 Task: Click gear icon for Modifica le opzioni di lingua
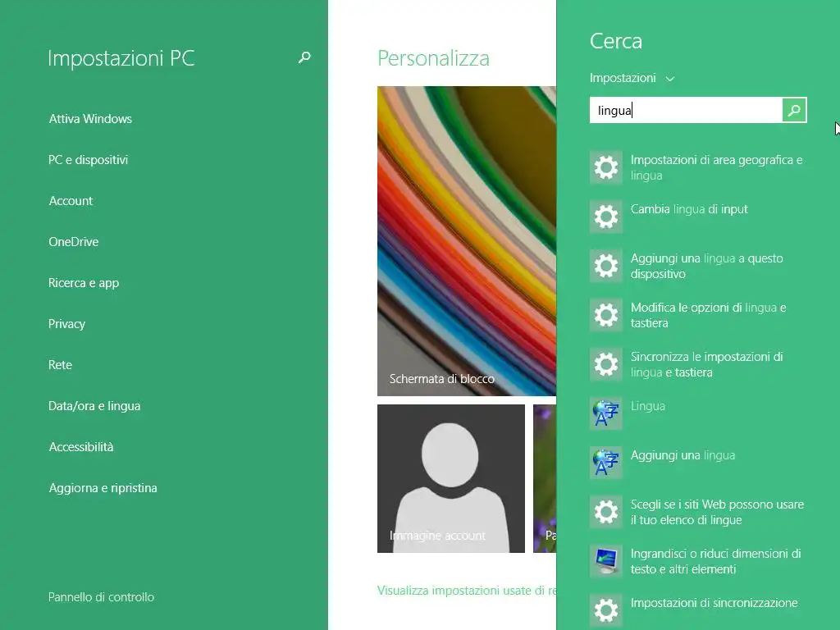click(x=606, y=316)
